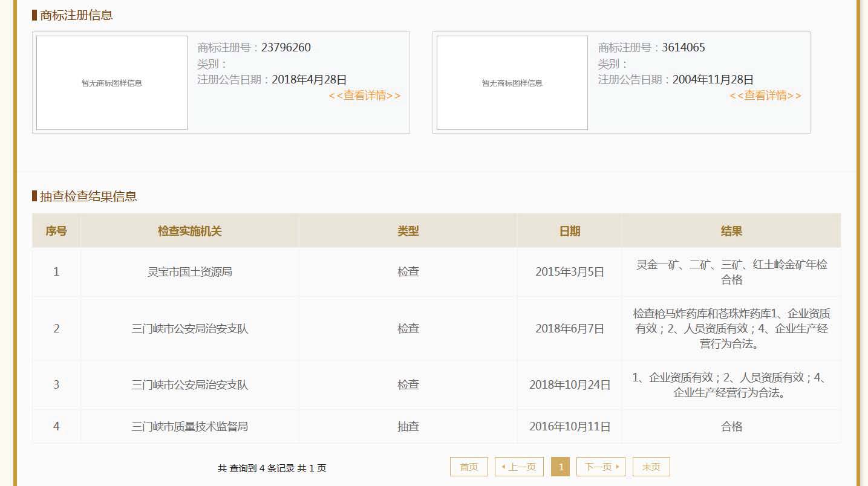This screenshot has height=486, width=868.
Task: Go to first page via 首页
Action: pyautogui.click(x=469, y=467)
